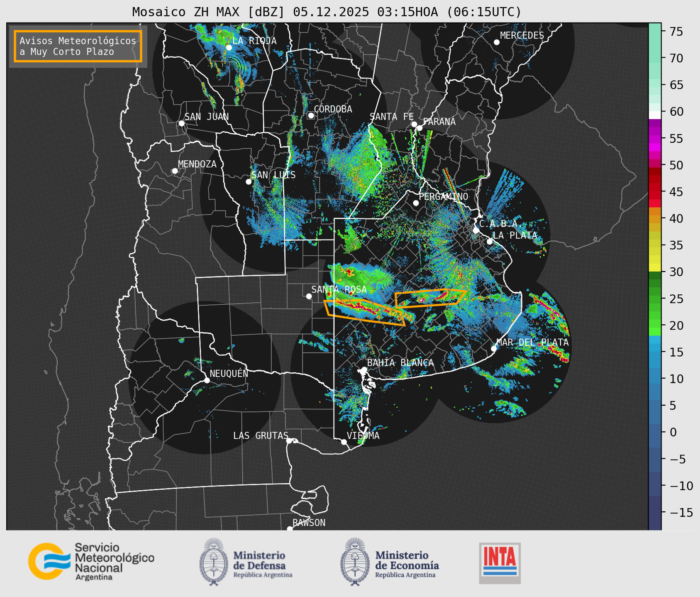Click the Ministerio de Defensa crest
700x597 pixels.
214,562
